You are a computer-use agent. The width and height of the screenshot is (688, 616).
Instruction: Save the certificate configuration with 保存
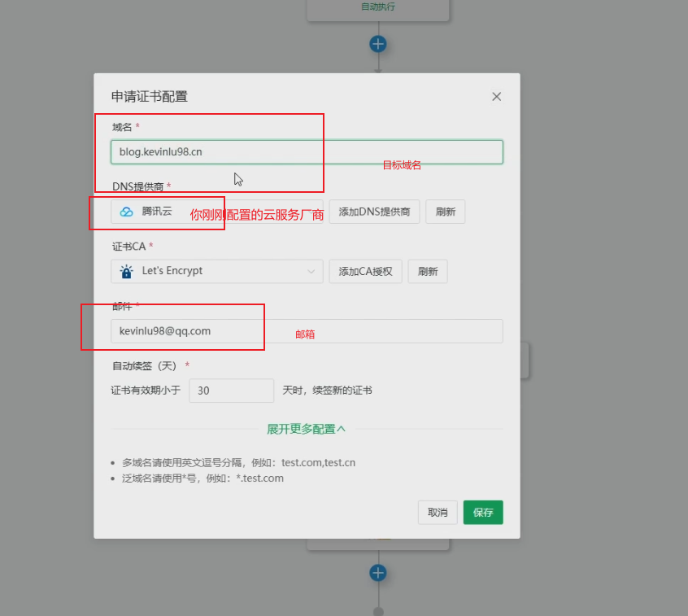click(x=482, y=512)
